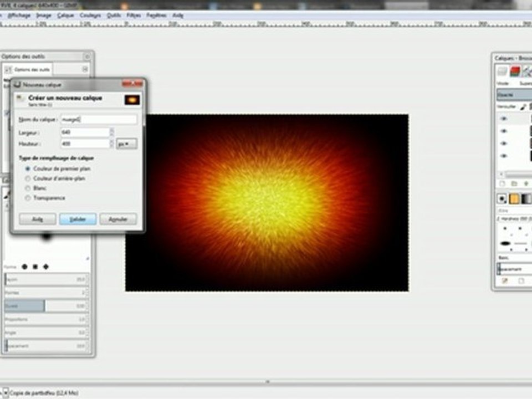
Task: Click the Annuler button in the dialog
Action: pyautogui.click(x=117, y=219)
